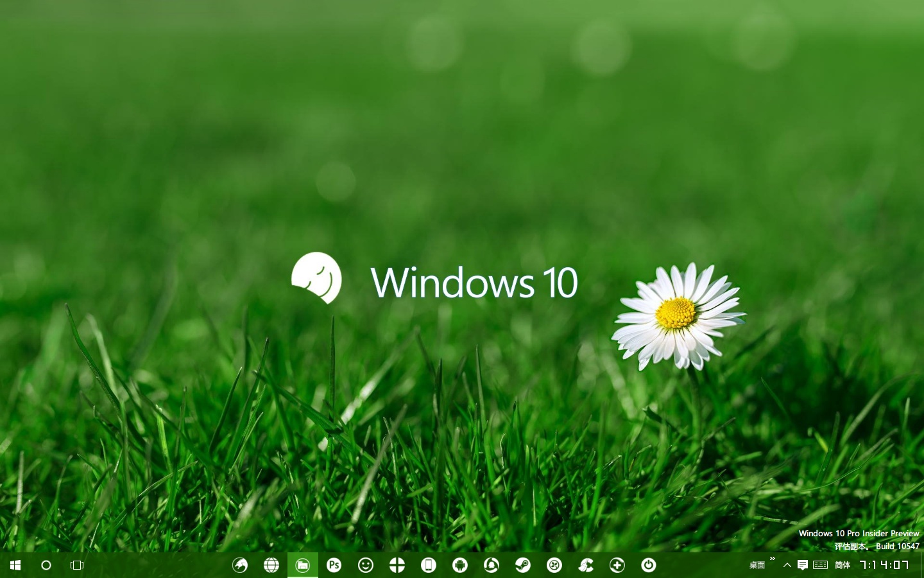924x578 pixels.
Task: Launch Photoshop from the taskbar
Action: (x=334, y=565)
